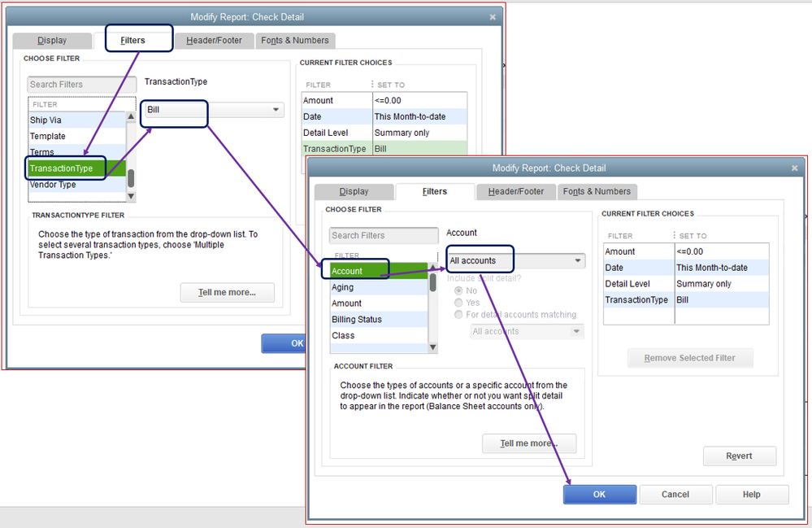The width and height of the screenshot is (812, 528).
Task: Expand the TransactionType 'Bill' dropdown
Action: (215, 110)
